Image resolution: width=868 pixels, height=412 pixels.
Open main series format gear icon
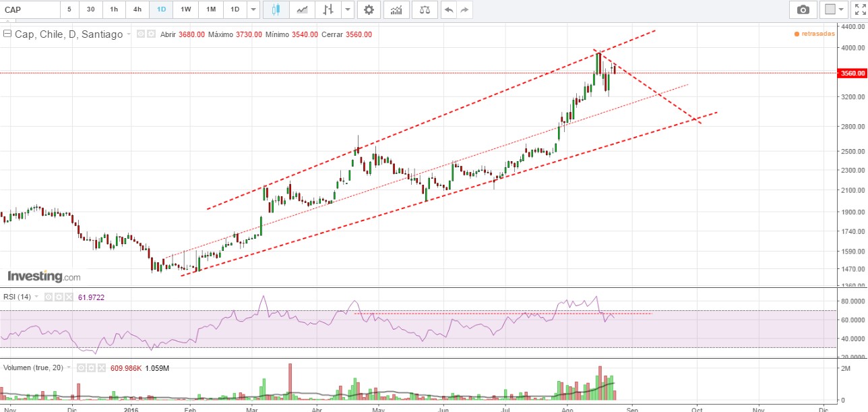click(x=151, y=34)
